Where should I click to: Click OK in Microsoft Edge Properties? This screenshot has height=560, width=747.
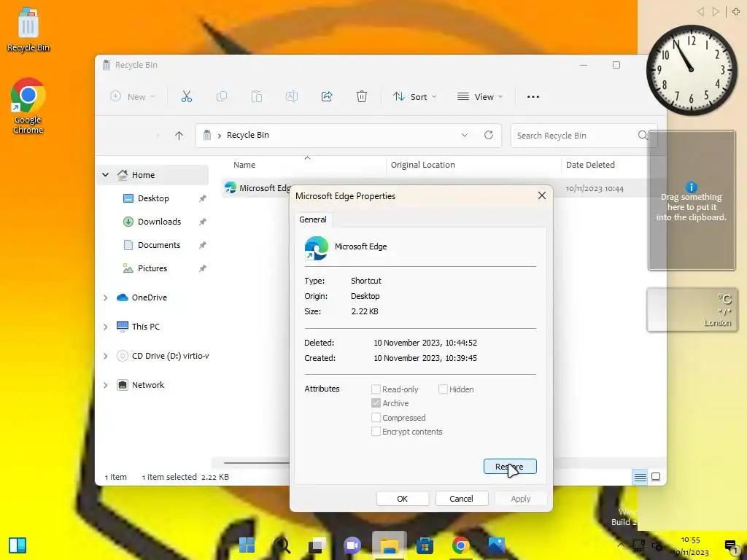403,499
